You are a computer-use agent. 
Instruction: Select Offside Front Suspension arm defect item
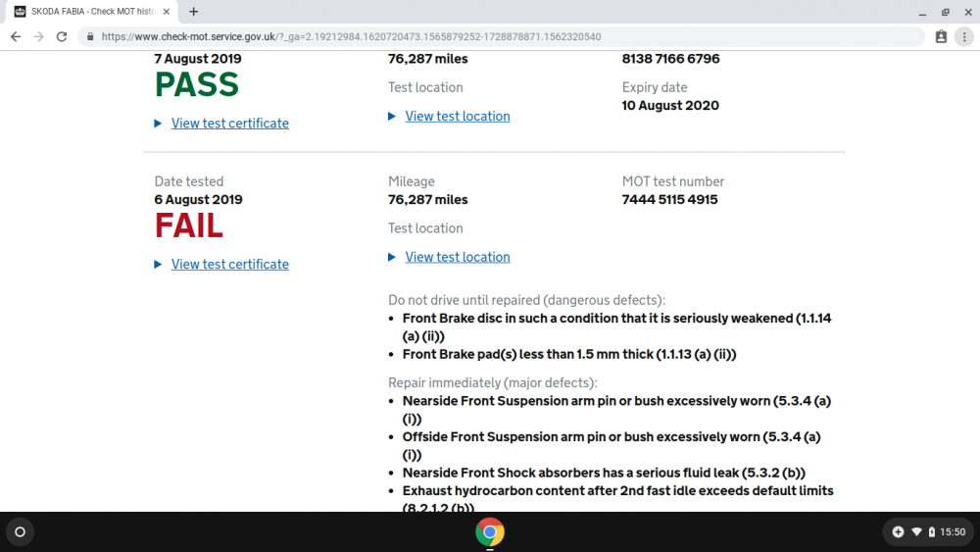tap(612, 446)
